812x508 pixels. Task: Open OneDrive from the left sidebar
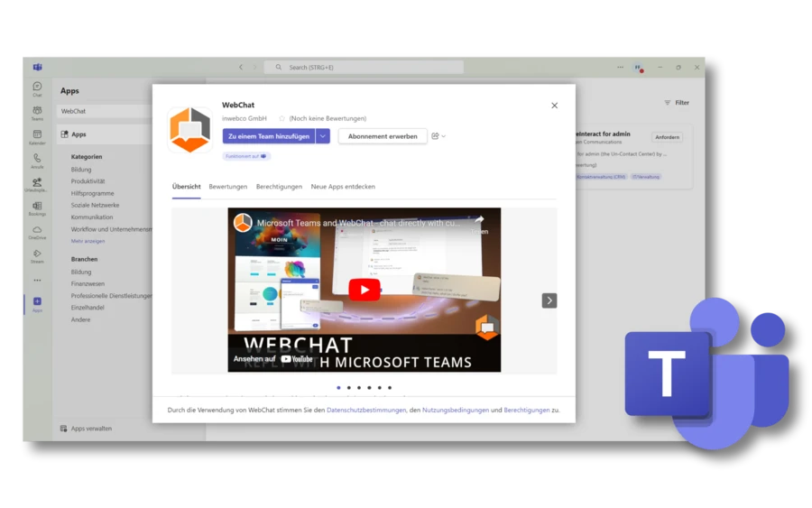coord(37,232)
